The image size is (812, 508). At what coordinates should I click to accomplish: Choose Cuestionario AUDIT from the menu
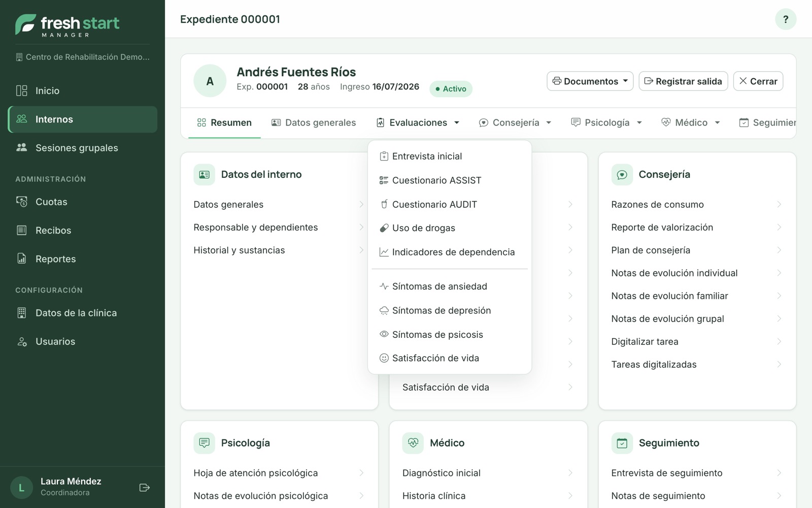[x=450, y=204]
